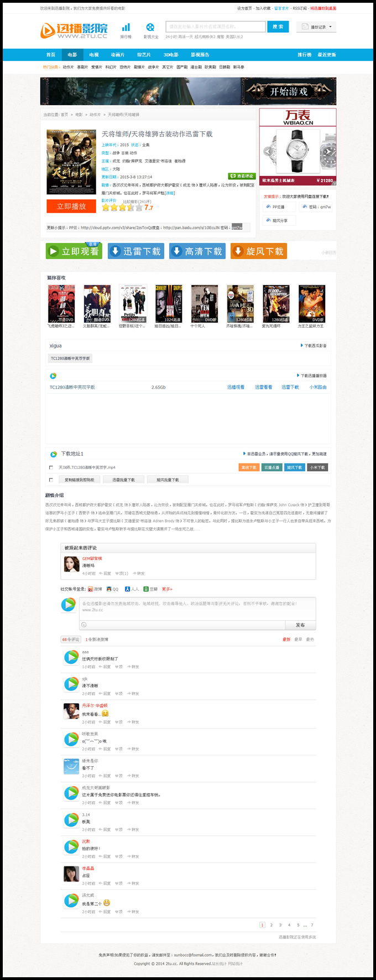This screenshot has height=980, width=376.
Task: Click the 迅雷批量下载 button
Action: tap(123, 479)
